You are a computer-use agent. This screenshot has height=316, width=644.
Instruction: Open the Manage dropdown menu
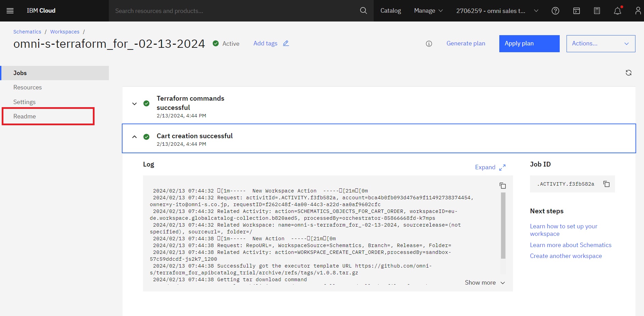pos(428,11)
